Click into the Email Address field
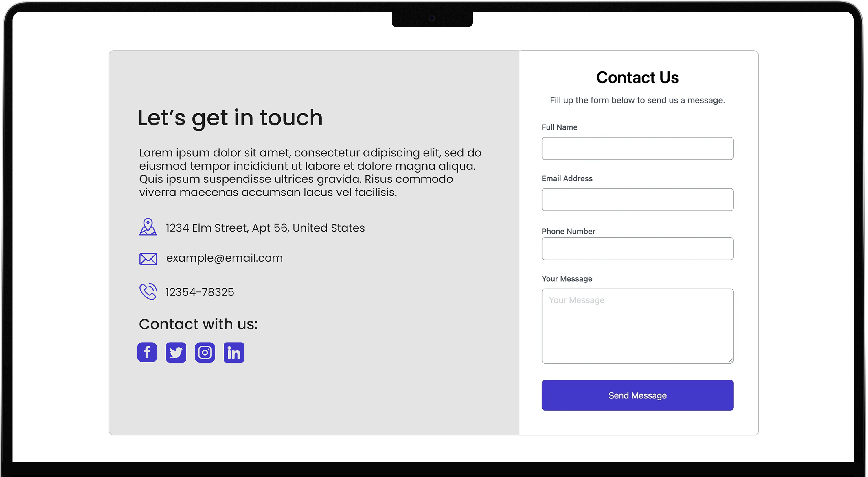 (x=637, y=200)
